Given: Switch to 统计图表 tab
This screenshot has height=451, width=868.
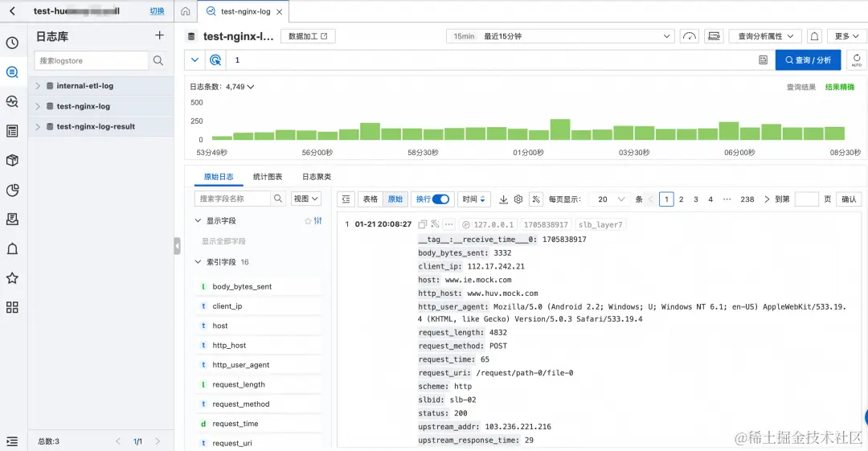Looking at the screenshot, I should pos(268,177).
